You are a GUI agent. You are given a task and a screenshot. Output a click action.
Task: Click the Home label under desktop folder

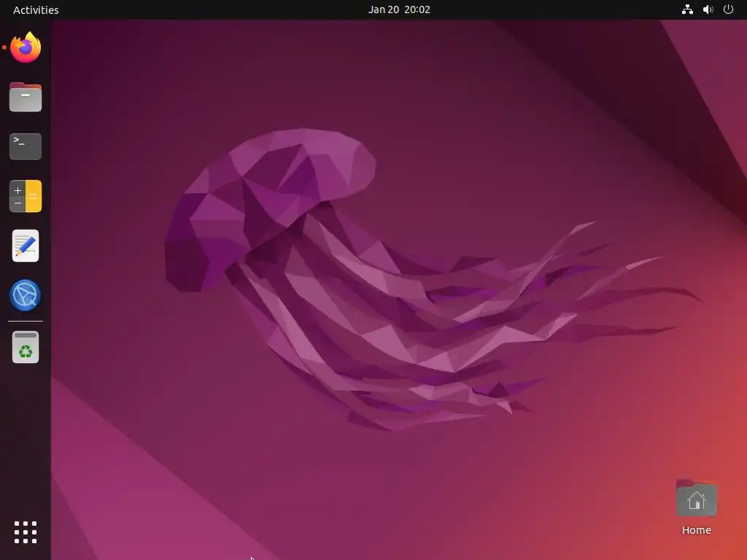(696, 530)
